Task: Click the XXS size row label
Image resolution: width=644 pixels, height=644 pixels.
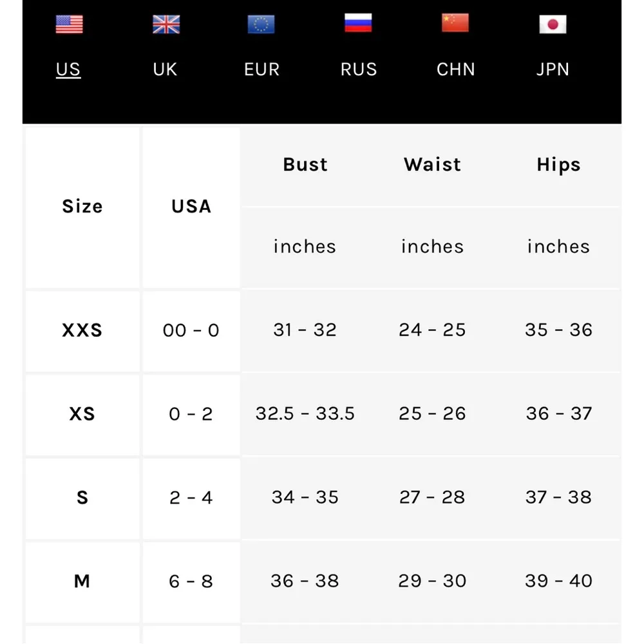Action: (x=82, y=330)
